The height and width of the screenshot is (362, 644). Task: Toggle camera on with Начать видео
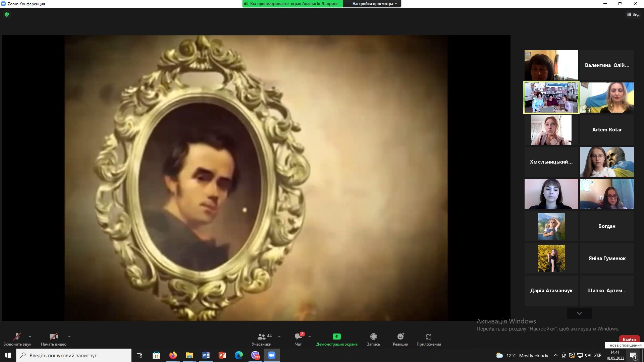[53, 337]
